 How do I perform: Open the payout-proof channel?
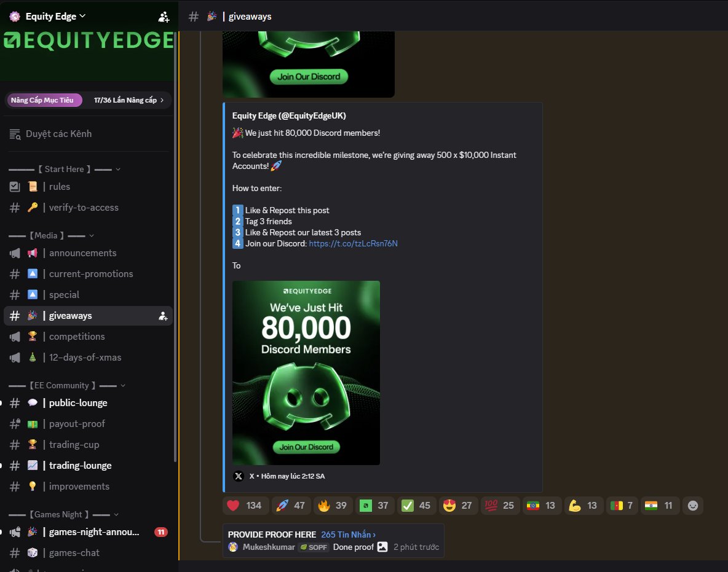(x=88, y=423)
